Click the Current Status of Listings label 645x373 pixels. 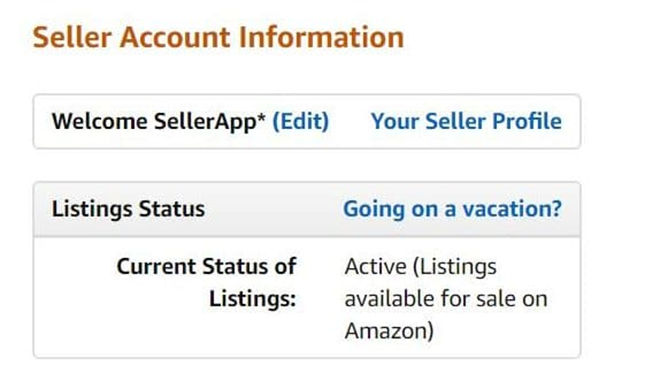pyautogui.click(x=206, y=283)
